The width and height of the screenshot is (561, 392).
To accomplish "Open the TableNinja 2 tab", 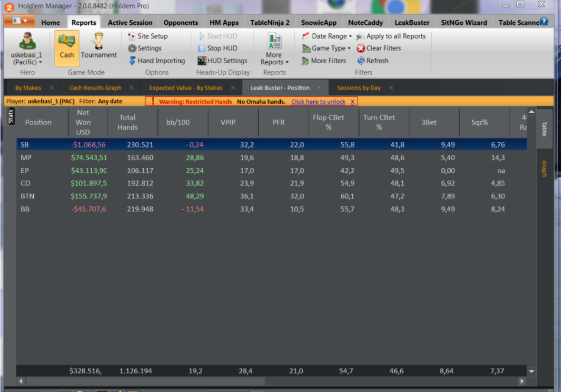I will [x=270, y=23].
